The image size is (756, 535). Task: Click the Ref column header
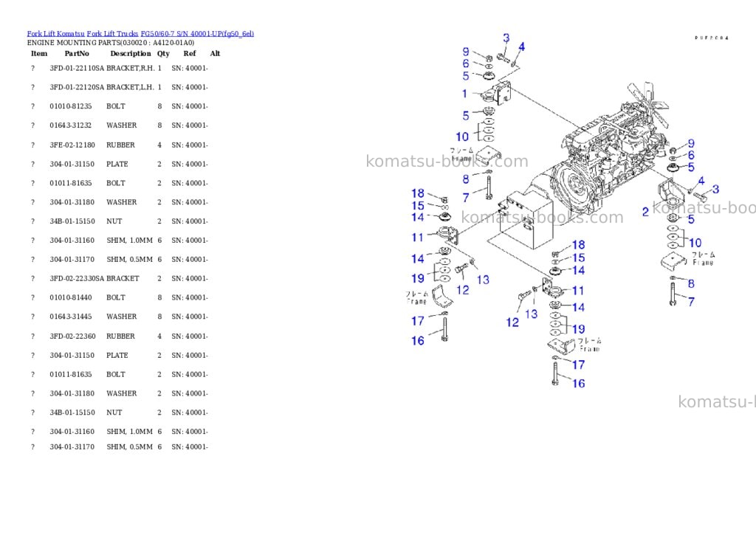(x=190, y=53)
